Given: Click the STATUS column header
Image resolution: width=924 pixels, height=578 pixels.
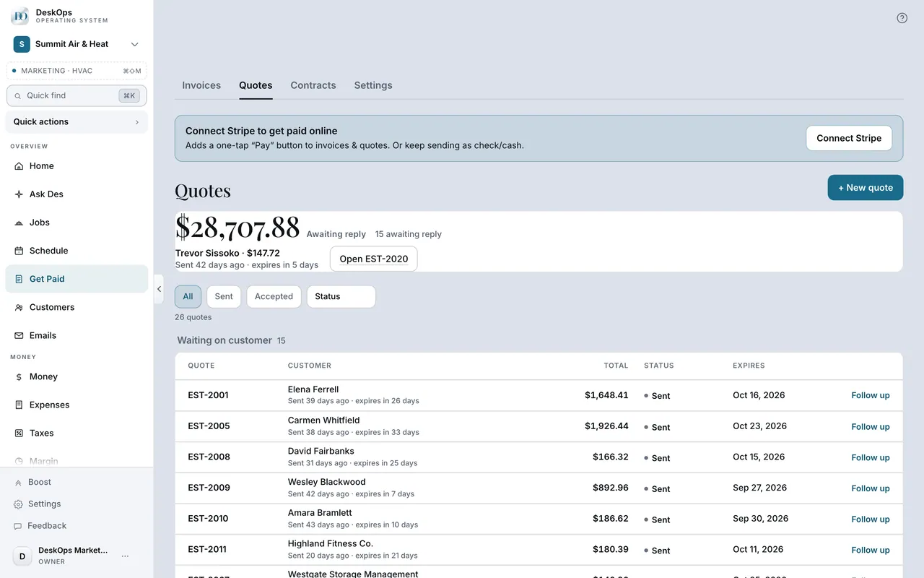Looking at the screenshot, I should tap(659, 366).
